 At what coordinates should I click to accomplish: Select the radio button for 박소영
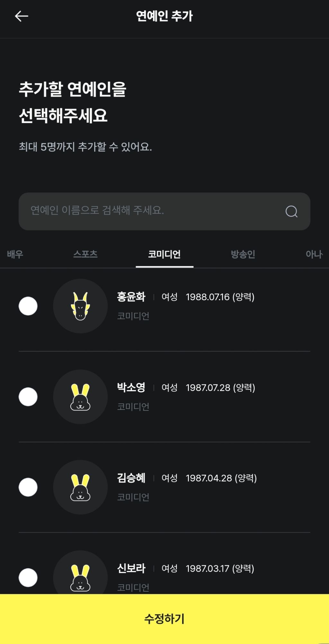(28, 397)
